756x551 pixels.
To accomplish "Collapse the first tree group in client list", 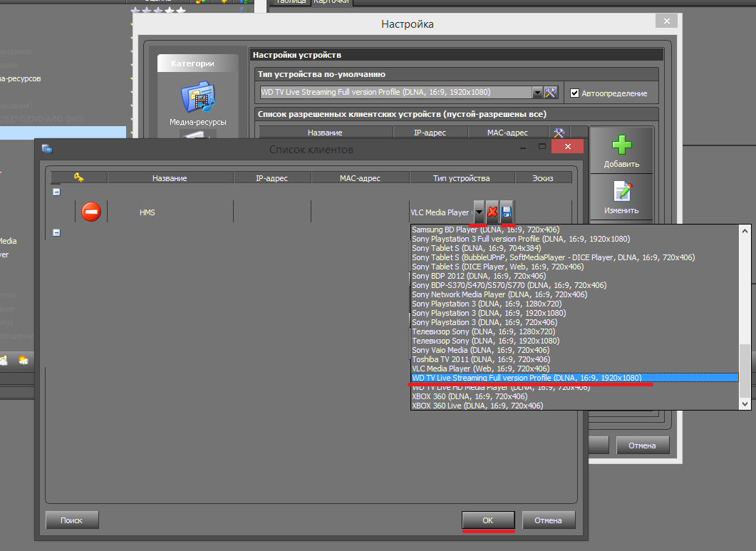I will (56, 192).
